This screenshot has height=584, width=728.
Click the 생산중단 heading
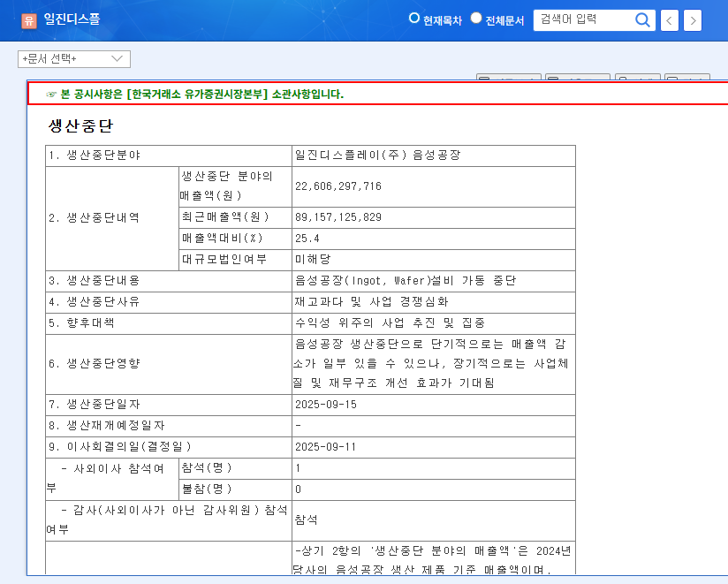[x=80, y=125]
